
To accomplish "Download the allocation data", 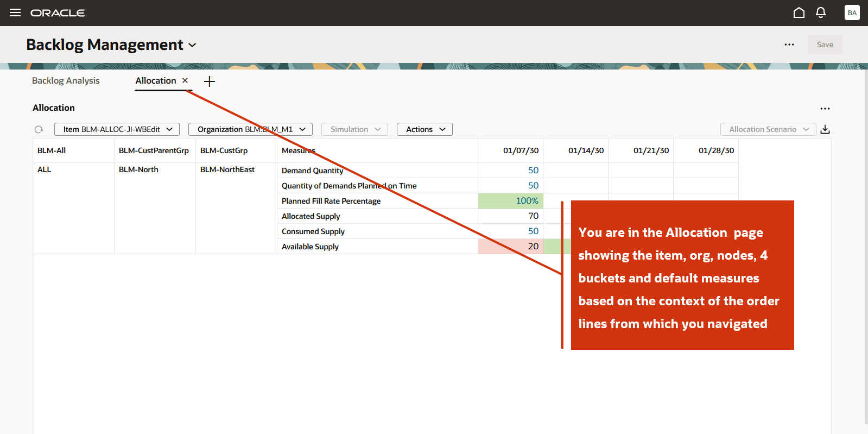I will pos(825,129).
